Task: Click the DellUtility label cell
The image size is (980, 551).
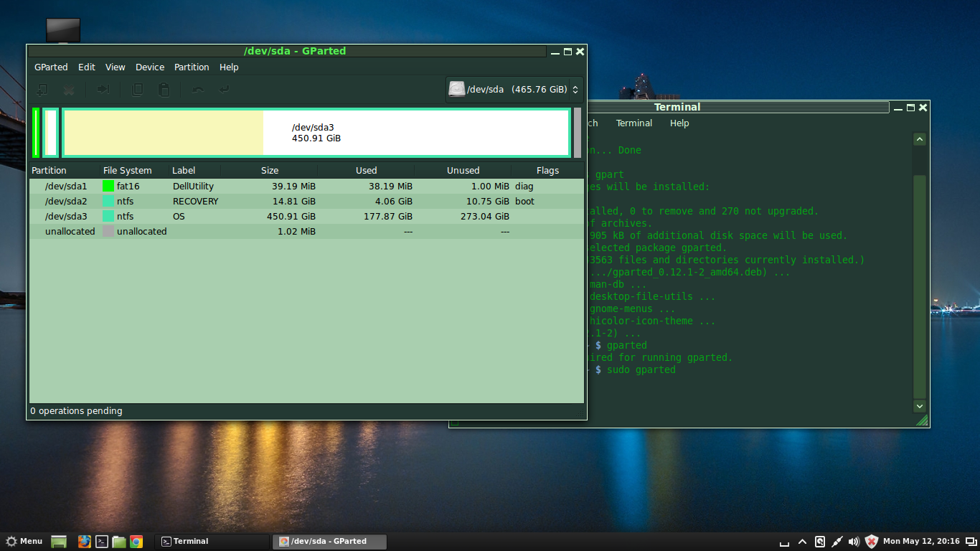Action: click(x=193, y=186)
